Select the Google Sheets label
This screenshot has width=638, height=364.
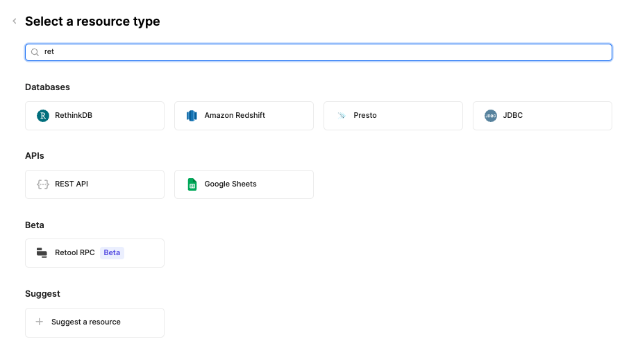point(230,184)
